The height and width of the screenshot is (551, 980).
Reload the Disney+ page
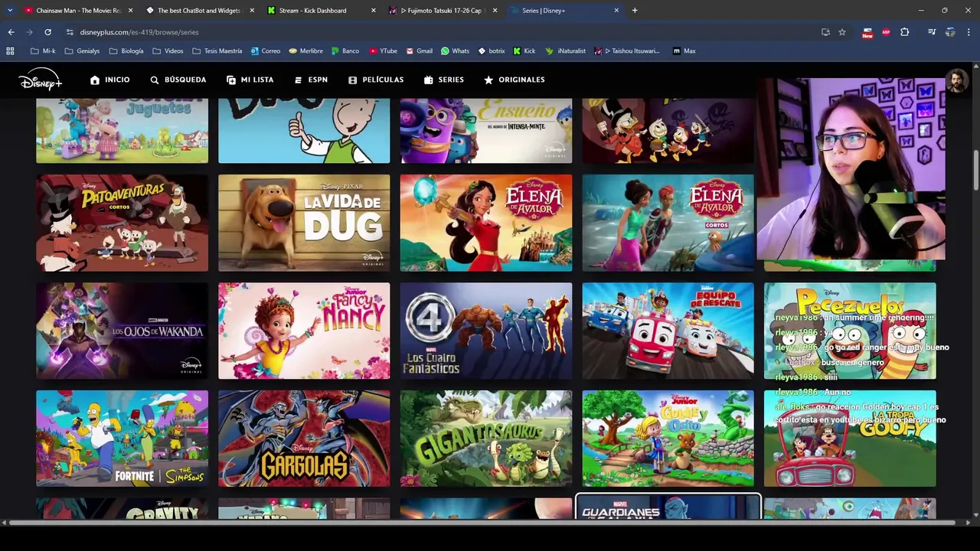coord(47,32)
